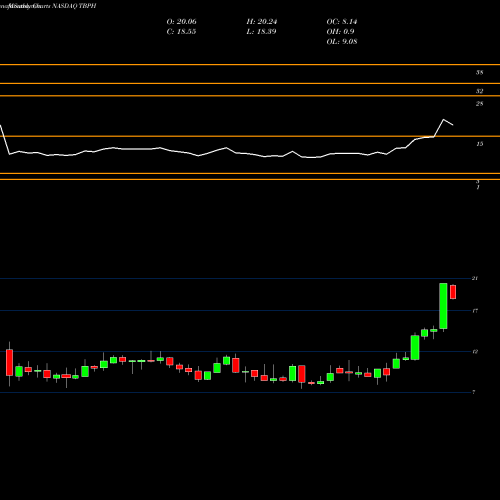500x500 pixels.
Task: Click the 'NASDAQ TBPH' chart title
Action: [x=74, y=6]
